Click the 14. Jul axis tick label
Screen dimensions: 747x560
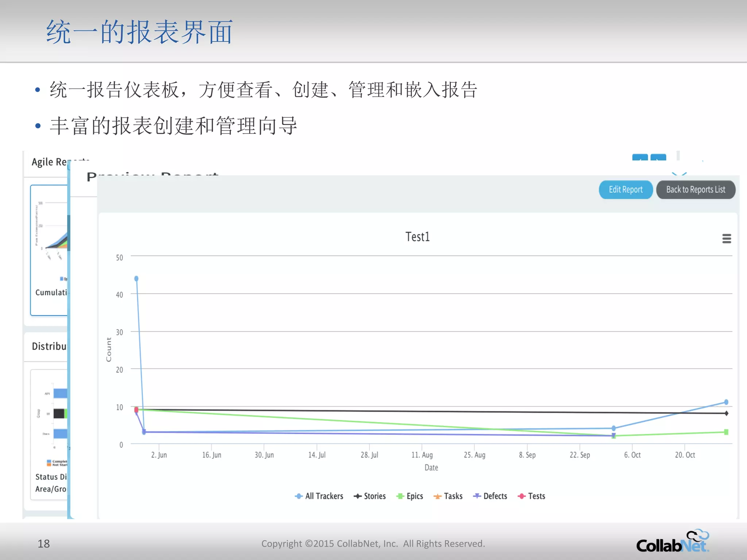point(317,455)
